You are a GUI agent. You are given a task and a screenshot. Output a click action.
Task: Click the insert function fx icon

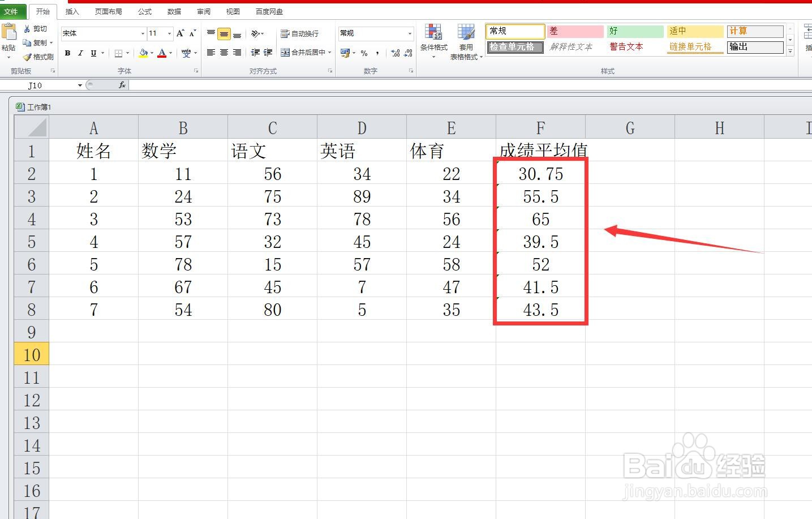tap(122, 85)
